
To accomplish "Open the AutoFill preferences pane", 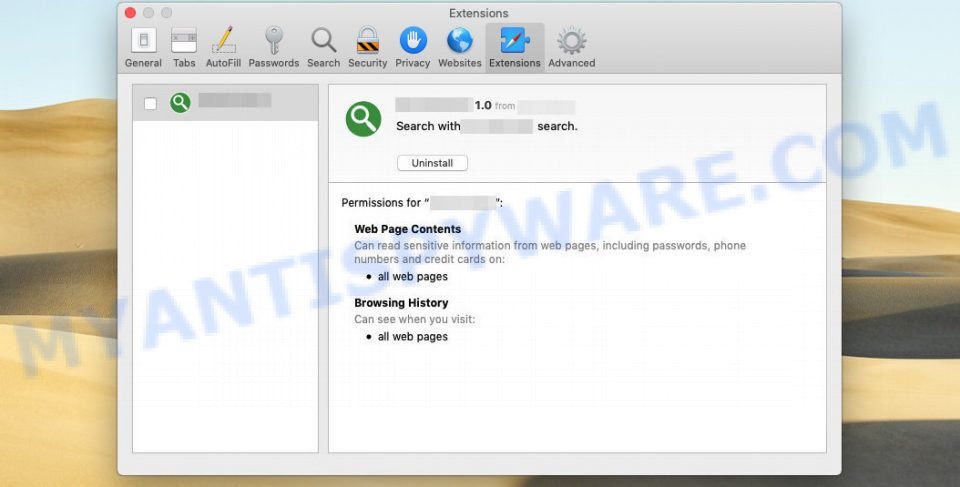I will (x=223, y=48).
